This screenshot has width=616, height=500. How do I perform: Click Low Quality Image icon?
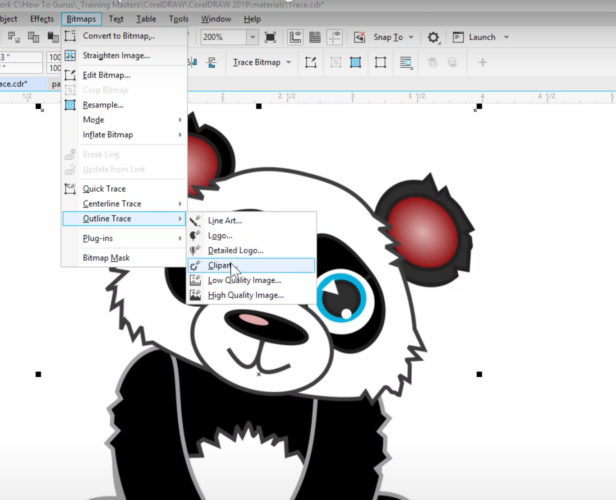(x=195, y=280)
